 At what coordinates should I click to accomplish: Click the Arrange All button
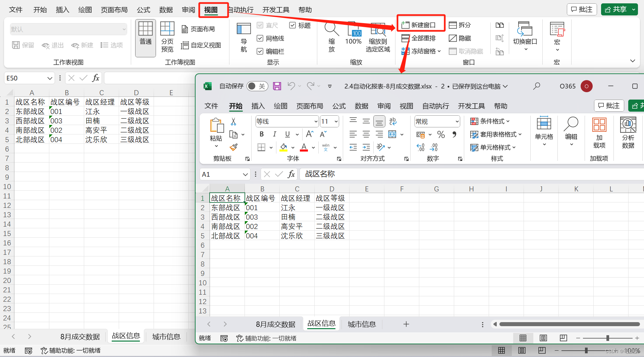[x=419, y=38]
